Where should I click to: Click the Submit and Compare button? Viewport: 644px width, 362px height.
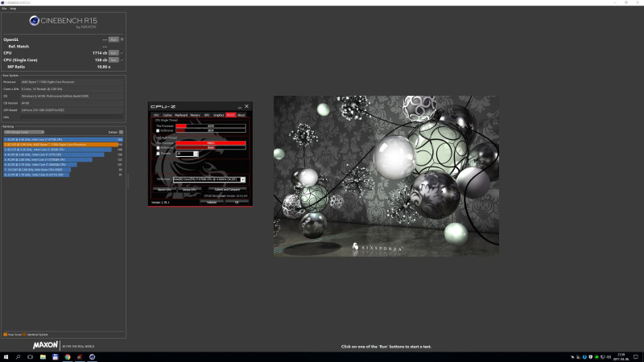pos(227,190)
